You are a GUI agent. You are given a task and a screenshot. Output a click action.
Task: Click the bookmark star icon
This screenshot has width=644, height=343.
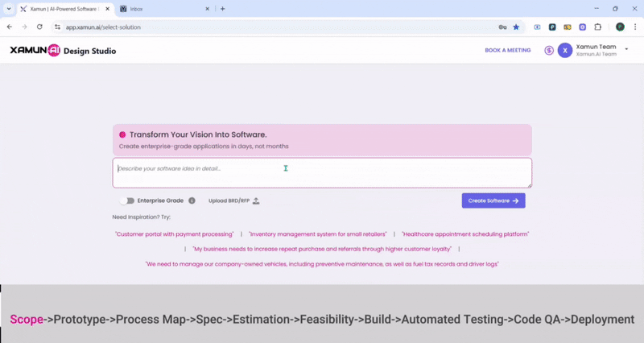pyautogui.click(x=516, y=27)
